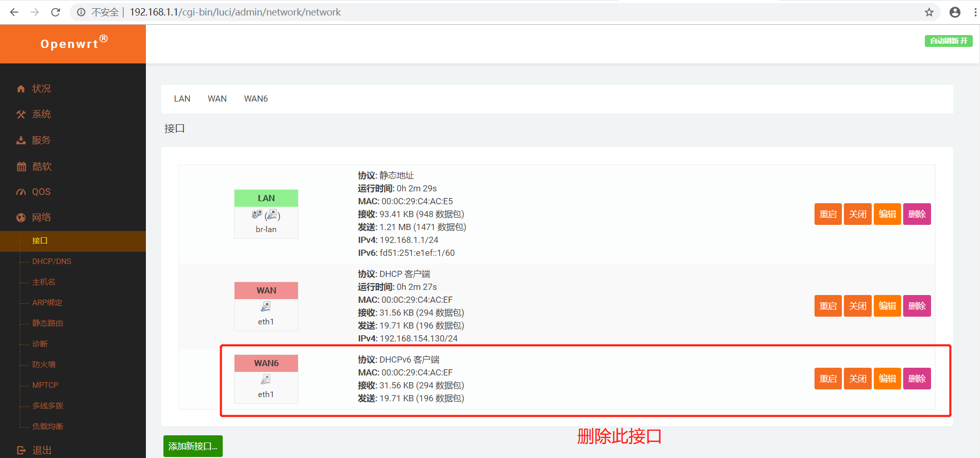Click the WAN IPv4 192.168.154.130/24 text

click(x=408, y=338)
